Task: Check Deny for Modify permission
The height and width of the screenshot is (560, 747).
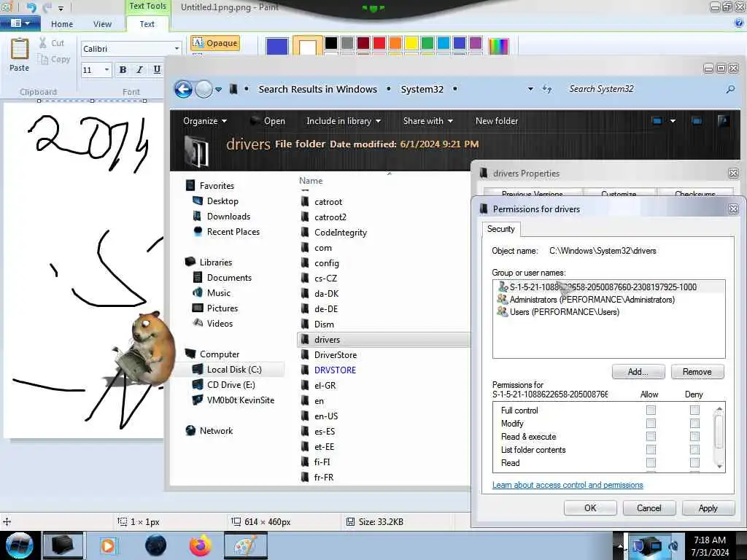Action: pyautogui.click(x=694, y=424)
